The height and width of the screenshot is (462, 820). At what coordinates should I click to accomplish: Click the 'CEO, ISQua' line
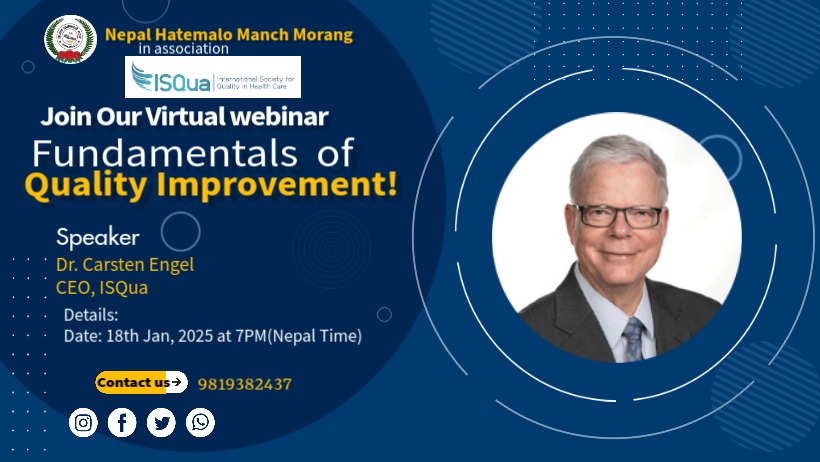click(102, 288)
